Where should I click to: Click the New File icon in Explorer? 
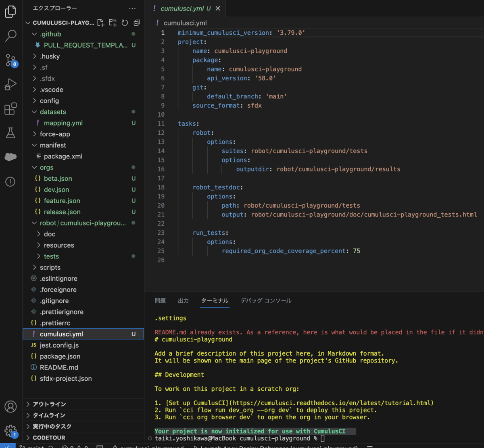pyautogui.click(x=101, y=23)
